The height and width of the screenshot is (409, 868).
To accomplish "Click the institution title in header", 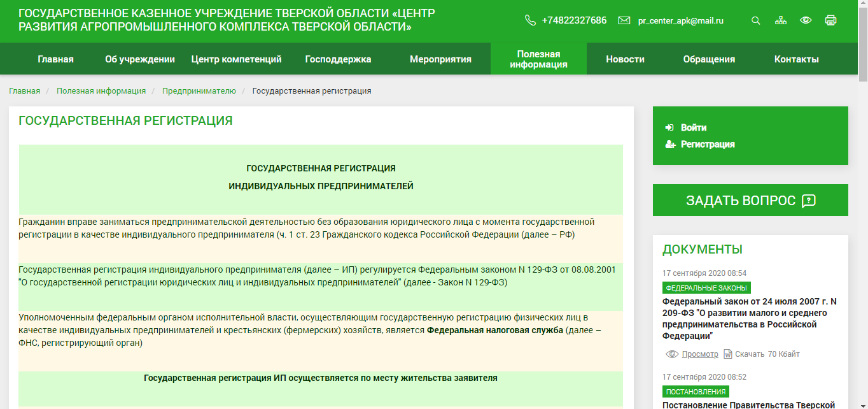I will click(x=227, y=20).
